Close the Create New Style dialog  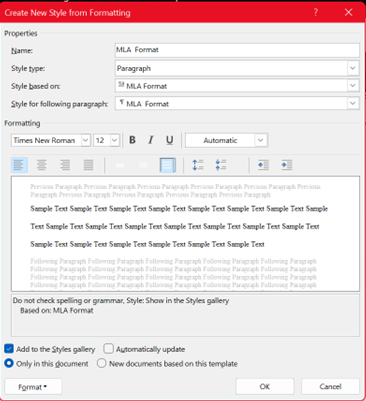click(x=348, y=12)
